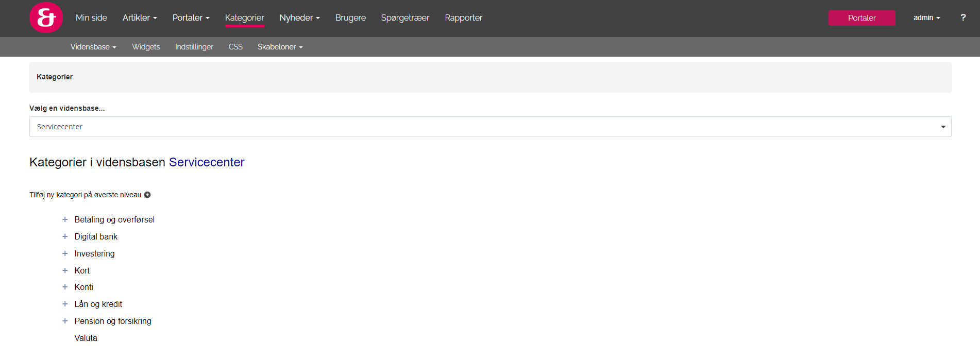Screen dimensions: 980x360
Task: Switch to the Widgets tab
Action: (146, 47)
